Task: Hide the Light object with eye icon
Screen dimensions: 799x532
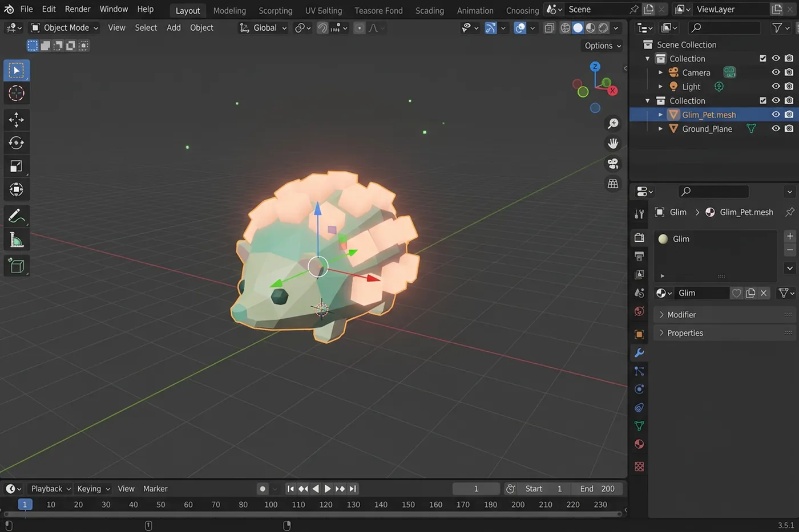Action: point(776,87)
